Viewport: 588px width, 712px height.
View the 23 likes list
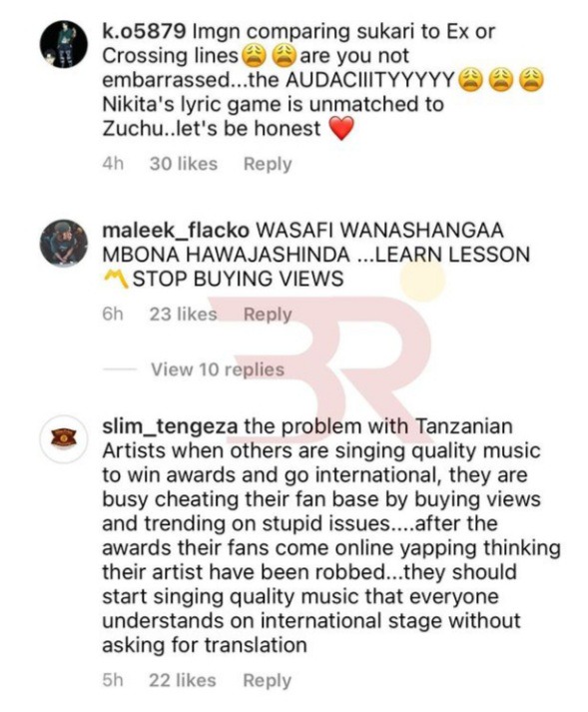(184, 315)
